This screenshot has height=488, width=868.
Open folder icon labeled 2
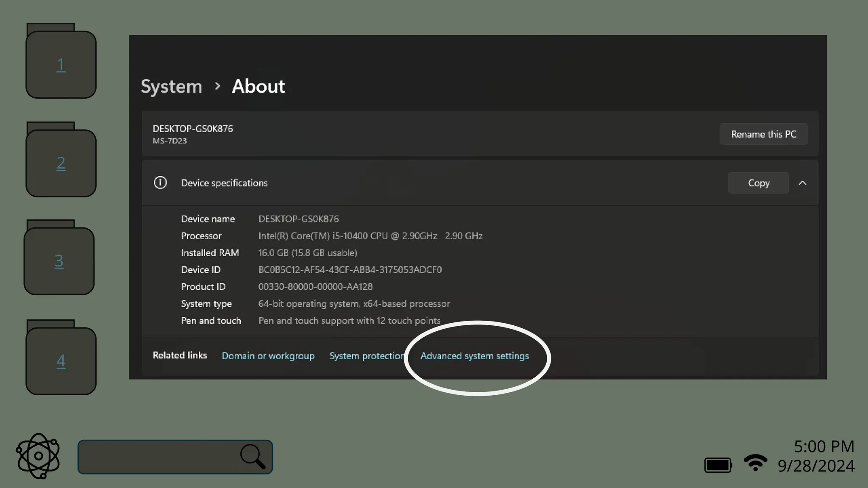coord(61,162)
